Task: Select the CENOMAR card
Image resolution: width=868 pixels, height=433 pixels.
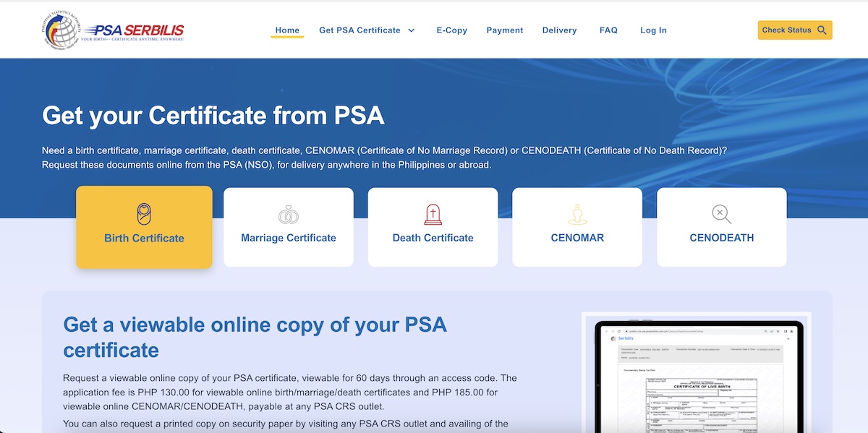Action: point(577,227)
